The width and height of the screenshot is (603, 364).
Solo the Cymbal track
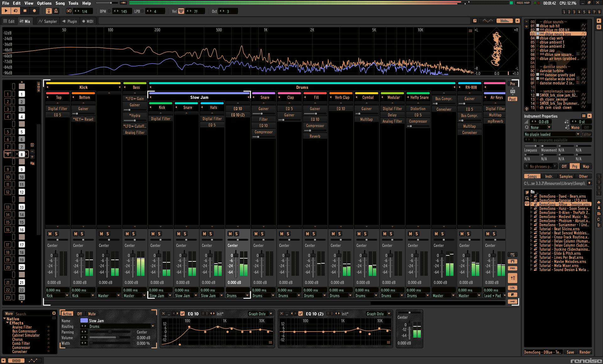click(x=365, y=234)
